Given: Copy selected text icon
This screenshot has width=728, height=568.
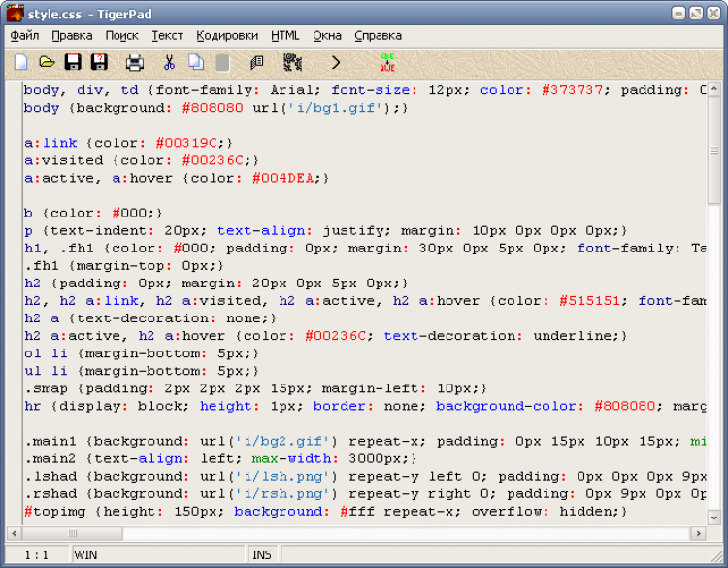Looking at the screenshot, I should click(x=196, y=62).
